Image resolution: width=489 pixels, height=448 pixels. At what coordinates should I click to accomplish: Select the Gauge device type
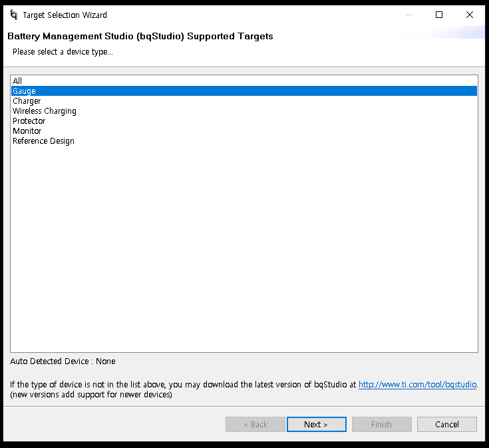(244, 91)
